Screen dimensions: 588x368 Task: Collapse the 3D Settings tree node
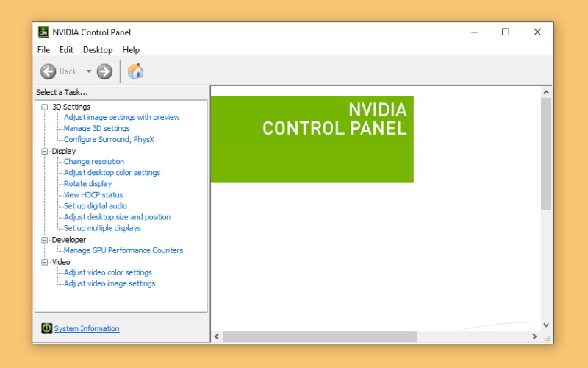45,107
